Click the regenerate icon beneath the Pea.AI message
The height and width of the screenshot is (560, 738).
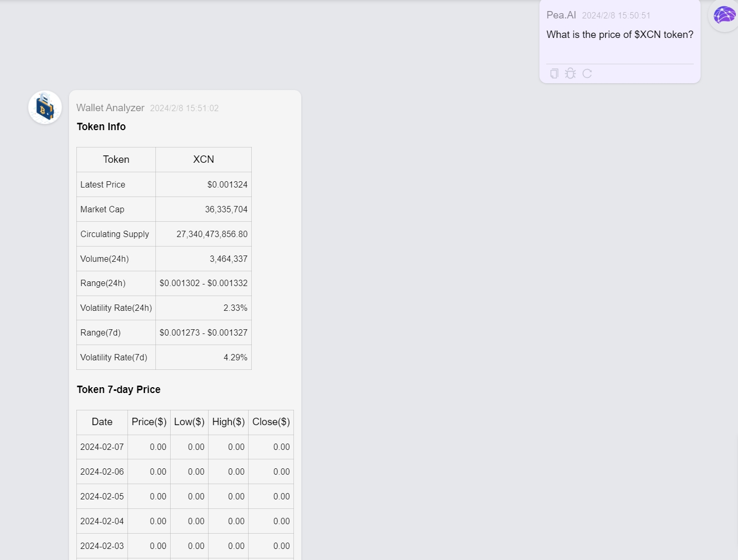587,74
